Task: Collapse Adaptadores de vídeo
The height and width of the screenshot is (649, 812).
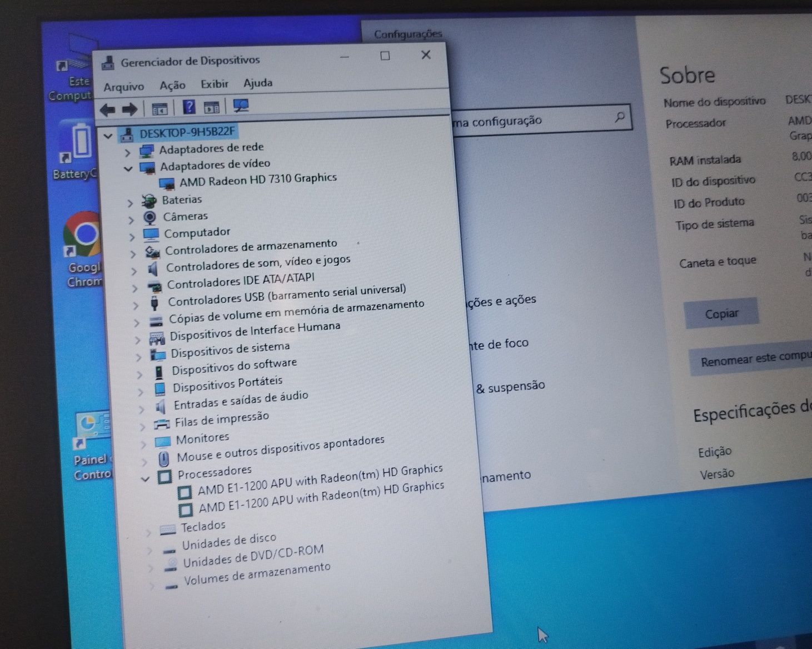Action: coord(128,168)
